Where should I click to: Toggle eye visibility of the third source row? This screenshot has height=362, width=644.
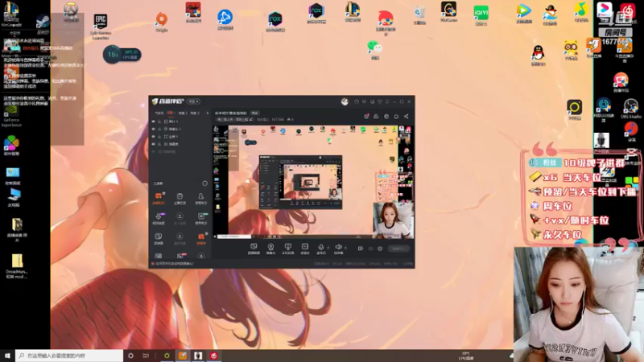[154, 136]
